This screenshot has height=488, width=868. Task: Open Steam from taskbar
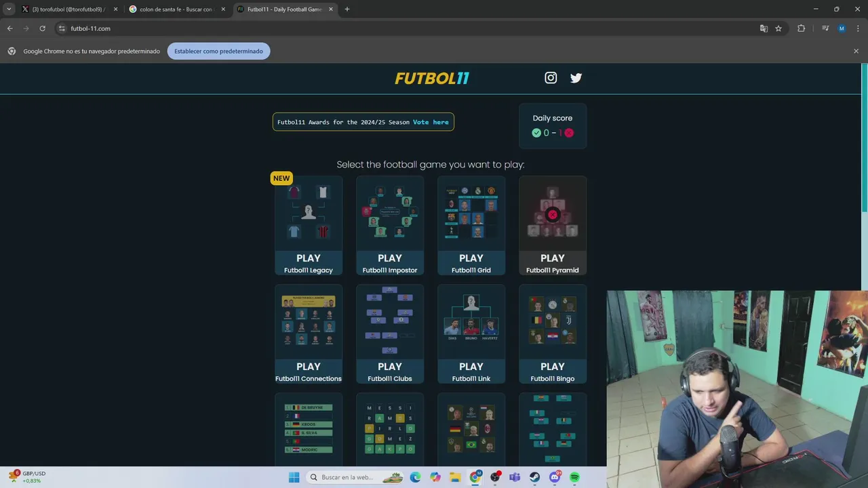coord(535,477)
